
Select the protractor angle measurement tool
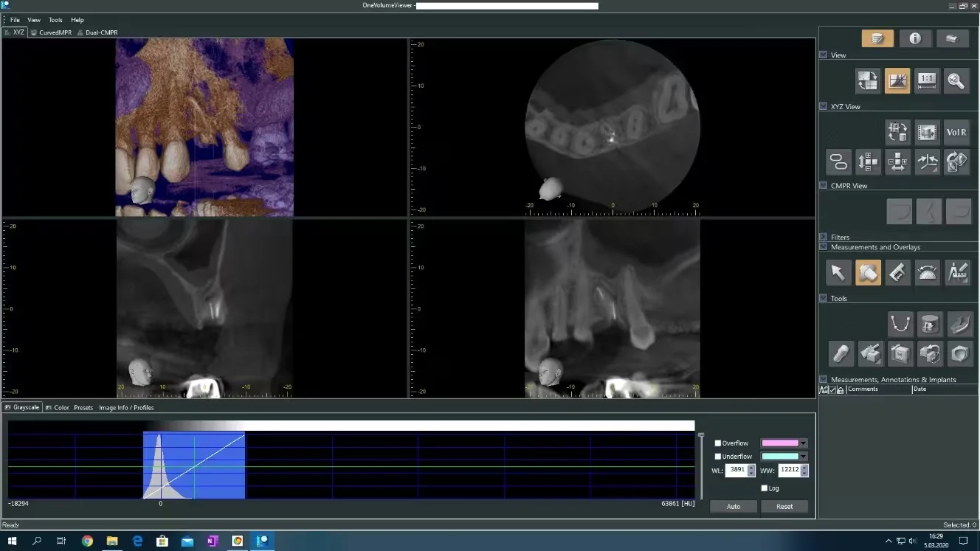click(x=927, y=273)
